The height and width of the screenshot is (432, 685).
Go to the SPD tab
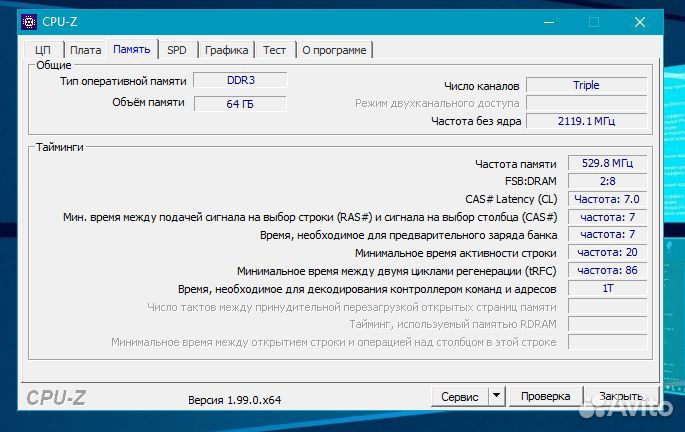(x=177, y=50)
